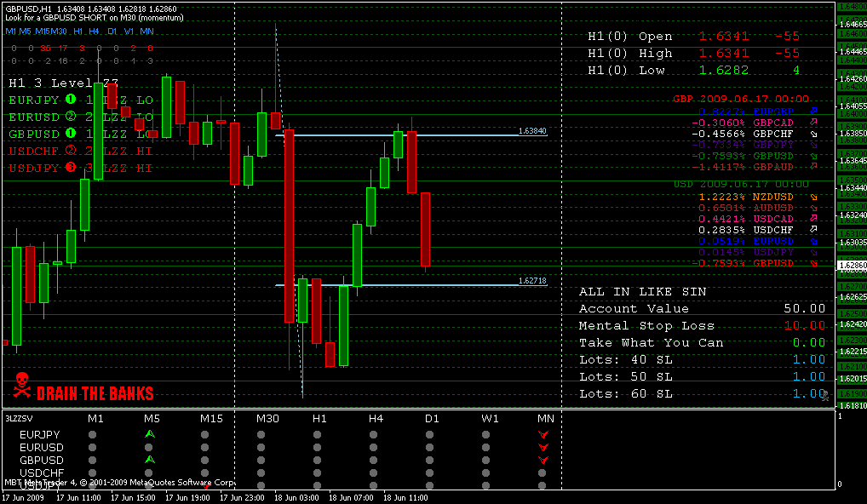Click GBPUSD's green number-one circle badge
This screenshot has width=867, height=504.
tap(70, 133)
